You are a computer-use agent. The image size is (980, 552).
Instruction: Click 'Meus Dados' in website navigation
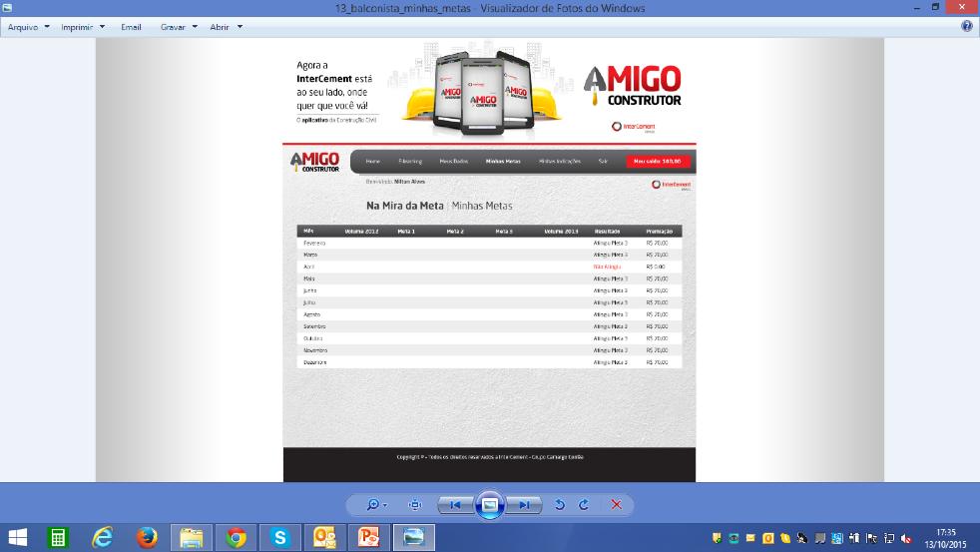tap(454, 162)
